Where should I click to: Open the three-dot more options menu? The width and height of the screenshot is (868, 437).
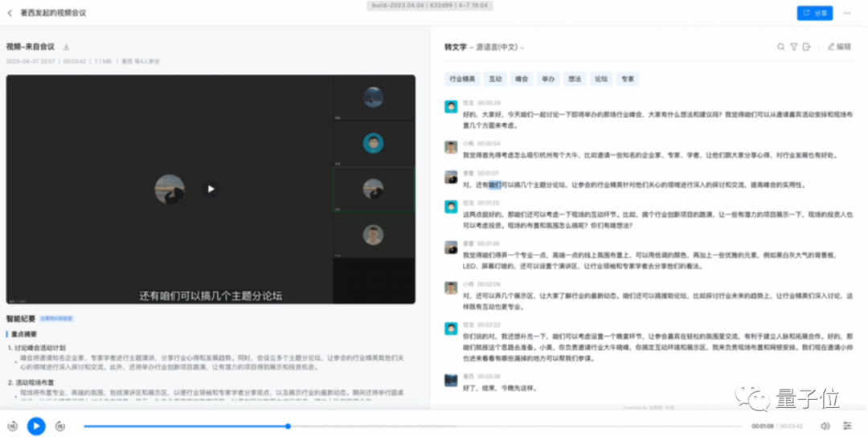[847, 13]
